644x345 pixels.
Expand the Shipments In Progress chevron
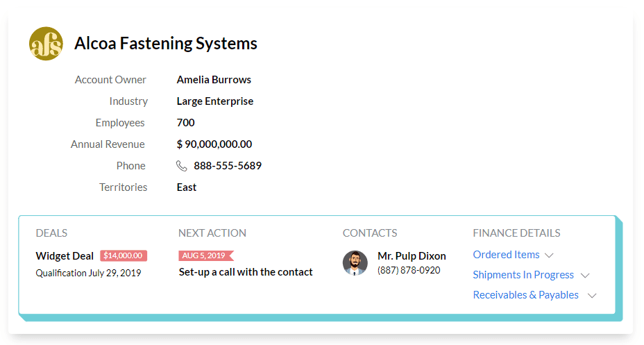tap(585, 276)
